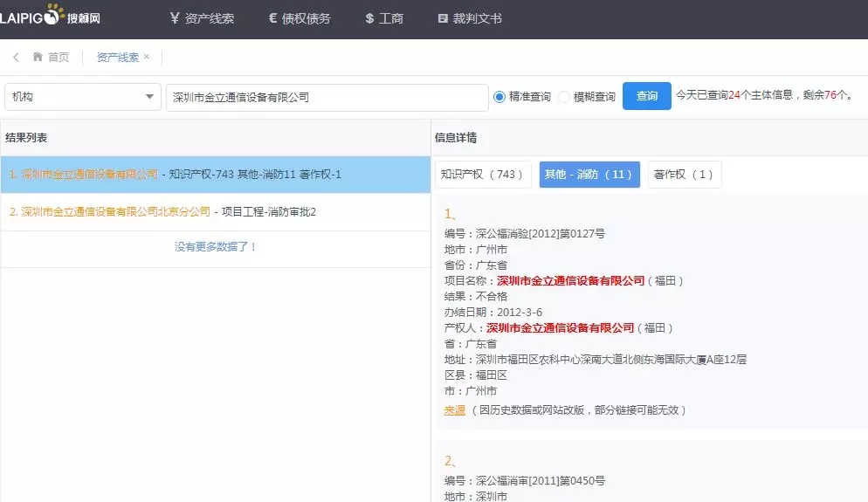Click the 地址 东海国际大厦A座12层 line
Screen dimensions: 868x502
click(595, 359)
